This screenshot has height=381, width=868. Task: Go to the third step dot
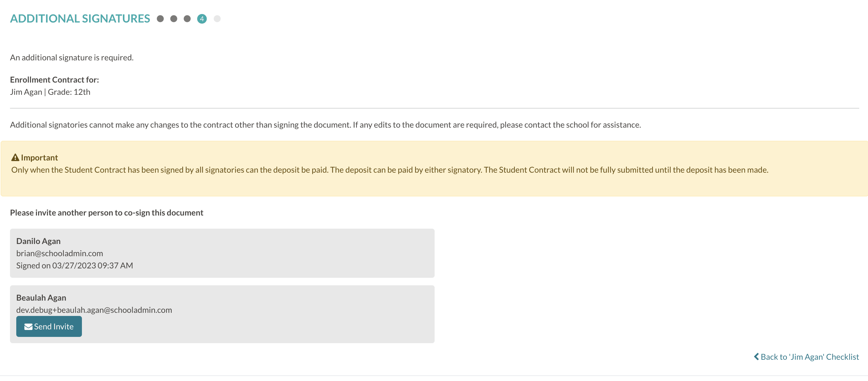[187, 19]
